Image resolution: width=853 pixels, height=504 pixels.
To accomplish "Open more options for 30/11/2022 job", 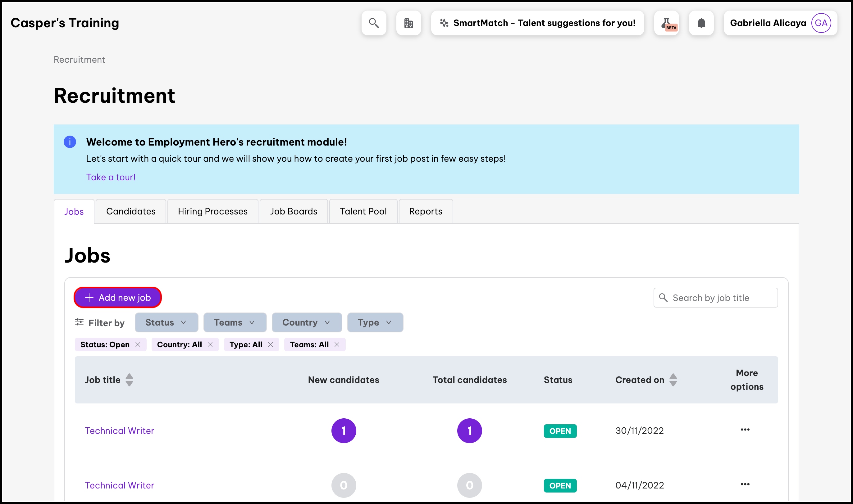I will [745, 430].
